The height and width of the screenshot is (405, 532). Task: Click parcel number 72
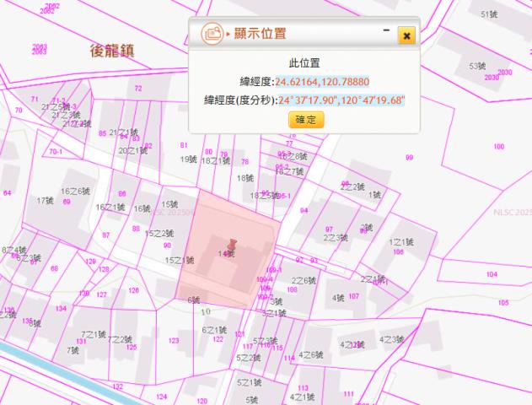(x=138, y=89)
